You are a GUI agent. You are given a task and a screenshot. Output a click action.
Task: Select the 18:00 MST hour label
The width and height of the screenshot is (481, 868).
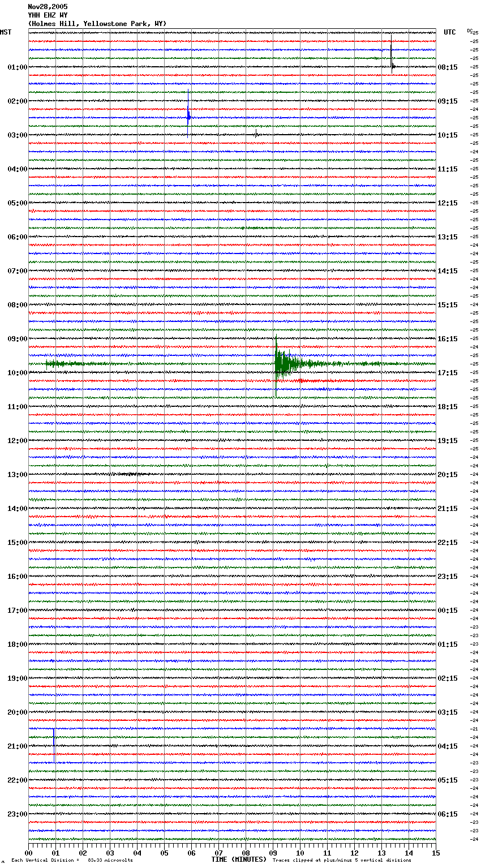point(17,644)
